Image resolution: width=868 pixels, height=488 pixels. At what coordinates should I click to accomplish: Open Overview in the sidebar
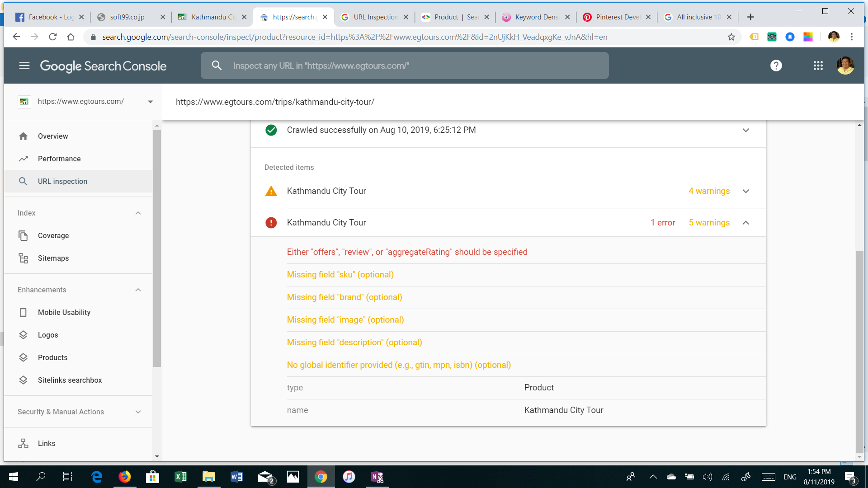click(x=78, y=136)
